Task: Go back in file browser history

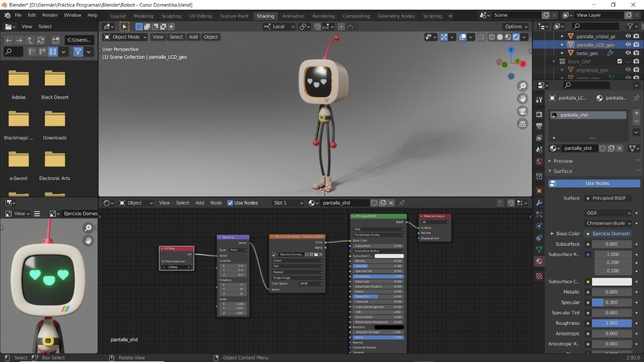Action: [9, 40]
